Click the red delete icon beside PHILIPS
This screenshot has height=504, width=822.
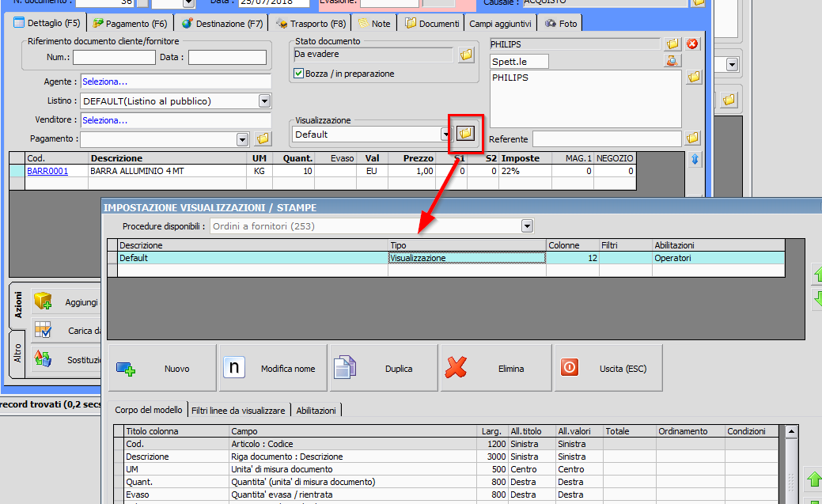[693, 44]
